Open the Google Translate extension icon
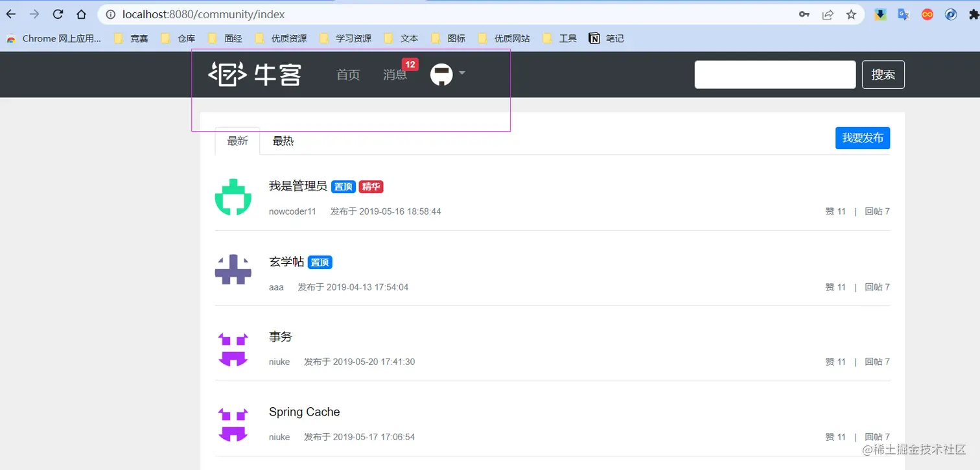980x470 pixels. [904, 14]
